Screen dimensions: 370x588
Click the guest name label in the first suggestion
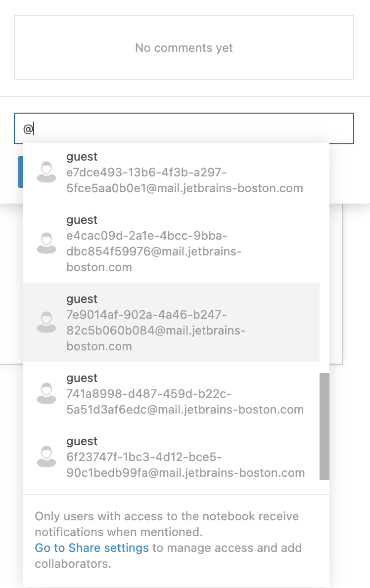82,157
